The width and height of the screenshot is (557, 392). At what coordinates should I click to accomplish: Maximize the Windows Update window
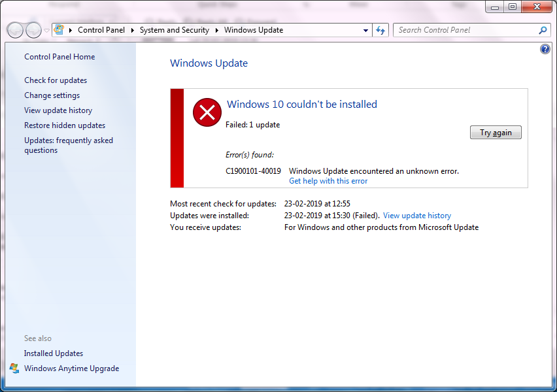[x=513, y=7]
